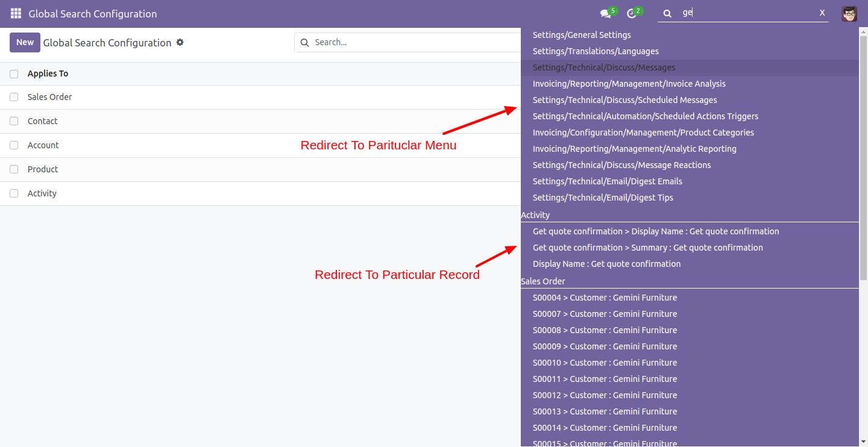Tick the Activity row checkbox
This screenshot has height=447, width=868.
coord(14,193)
